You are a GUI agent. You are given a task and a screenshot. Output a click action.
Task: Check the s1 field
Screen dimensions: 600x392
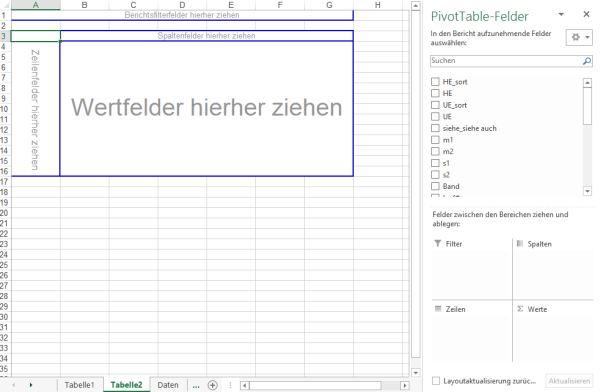435,163
